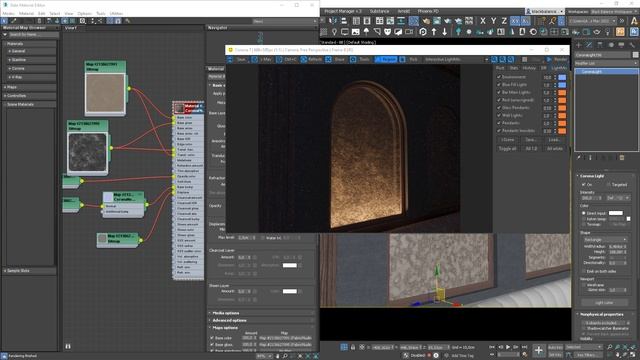Screen dimensions: 640x360
Task: Toggle the Pendants LightMix checkbox
Action: click(499, 123)
